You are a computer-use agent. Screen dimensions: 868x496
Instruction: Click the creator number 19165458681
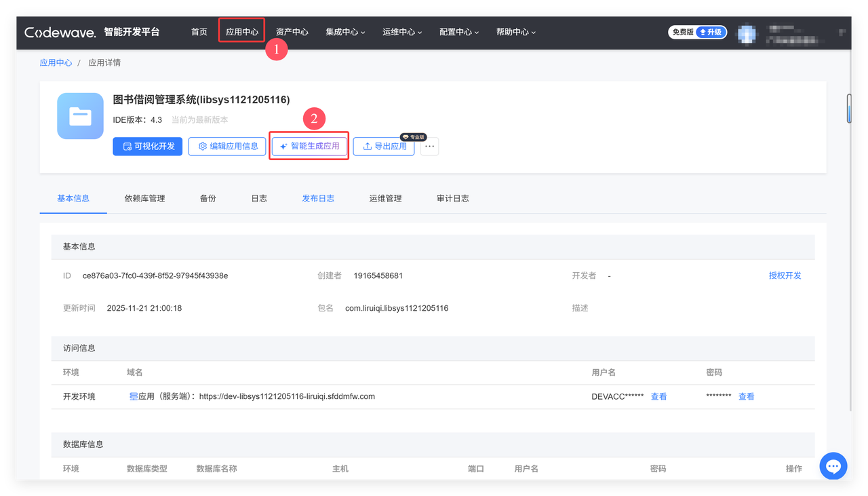378,275
